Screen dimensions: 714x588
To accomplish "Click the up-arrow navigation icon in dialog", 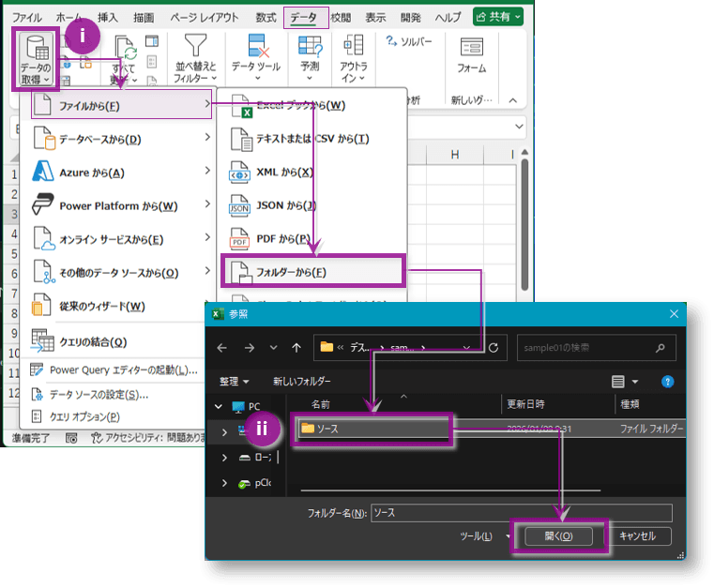I will pyautogui.click(x=296, y=347).
